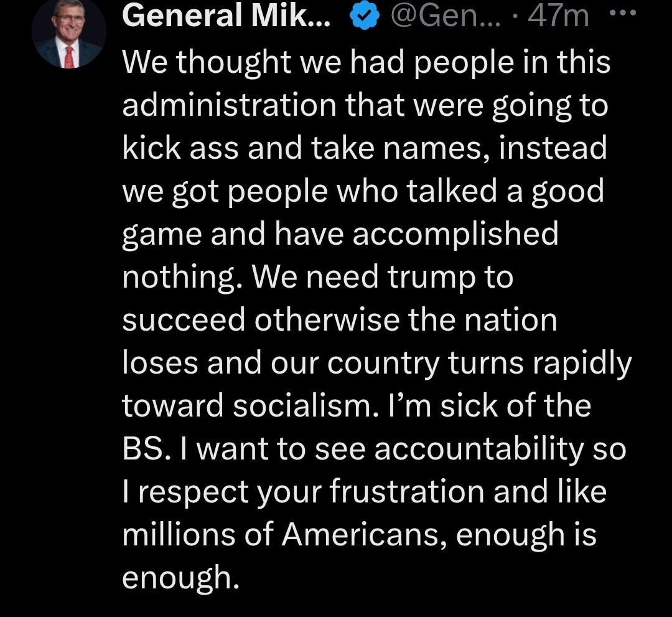This screenshot has width=672, height=617.
Task: Click the word "nothing" in the post
Action: click(x=181, y=278)
